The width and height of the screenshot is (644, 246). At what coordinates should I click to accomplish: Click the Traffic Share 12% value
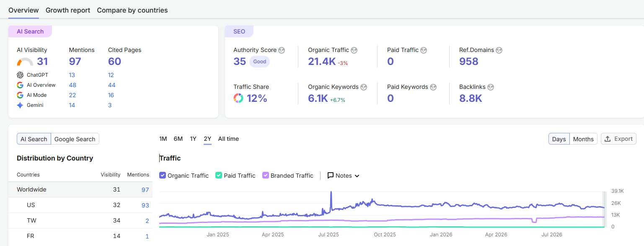(257, 98)
